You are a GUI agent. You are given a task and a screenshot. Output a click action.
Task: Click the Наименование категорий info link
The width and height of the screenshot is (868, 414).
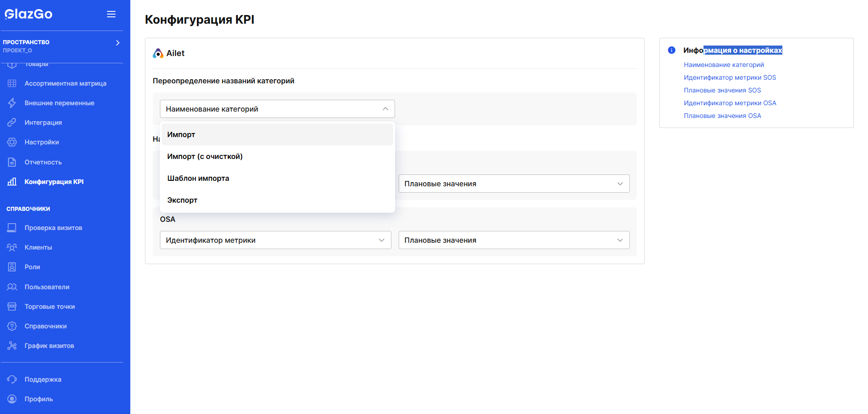coord(724,65)
